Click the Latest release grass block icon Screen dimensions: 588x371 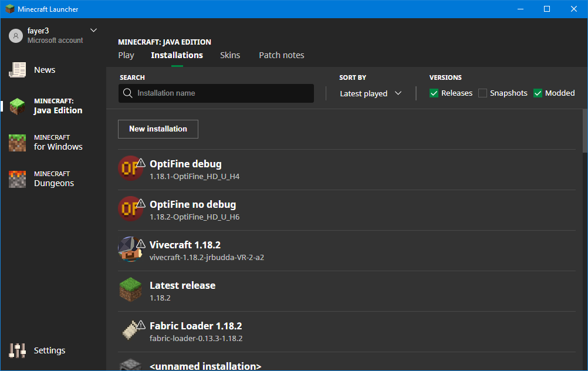pos(130,291)
